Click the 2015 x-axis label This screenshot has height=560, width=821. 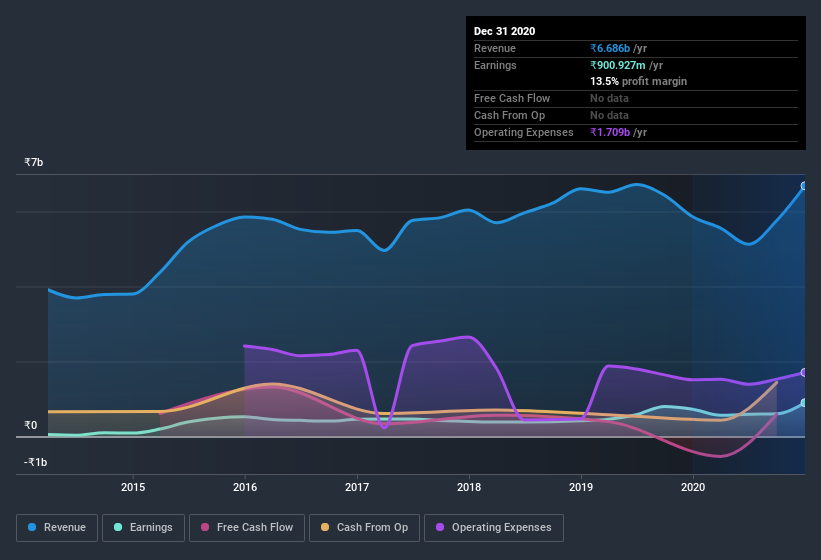[x=133, y=487]
